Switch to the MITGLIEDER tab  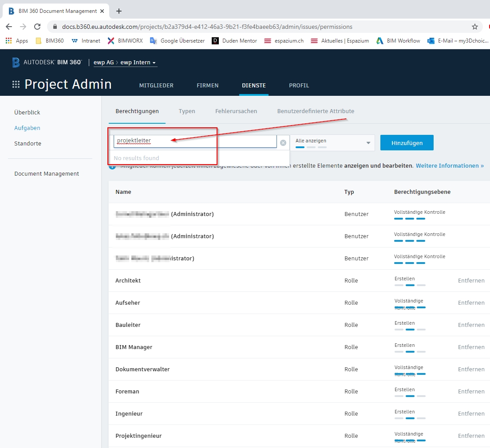click(156, 85)
